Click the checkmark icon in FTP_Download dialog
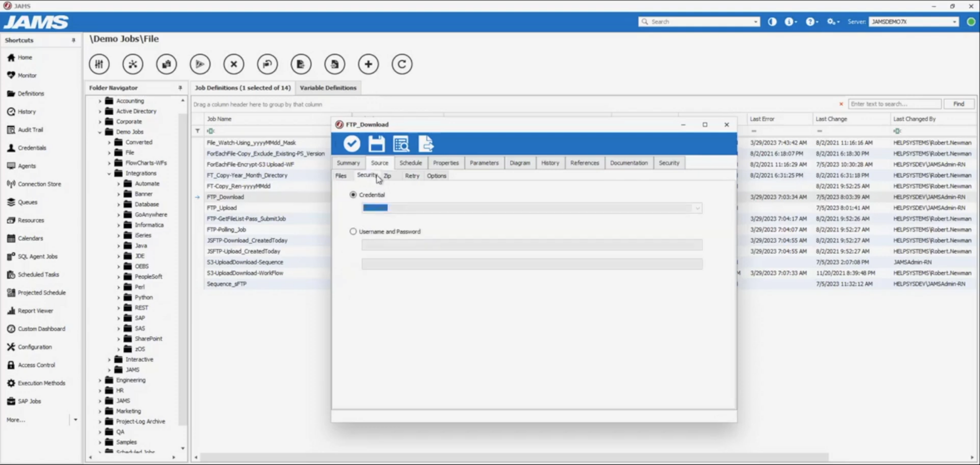The height and width of the screenshot is (465, 980). 351,144
